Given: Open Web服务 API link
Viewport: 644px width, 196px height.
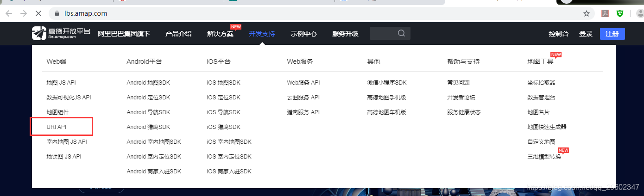Looking at the screenshot, I should click(303, 83).
